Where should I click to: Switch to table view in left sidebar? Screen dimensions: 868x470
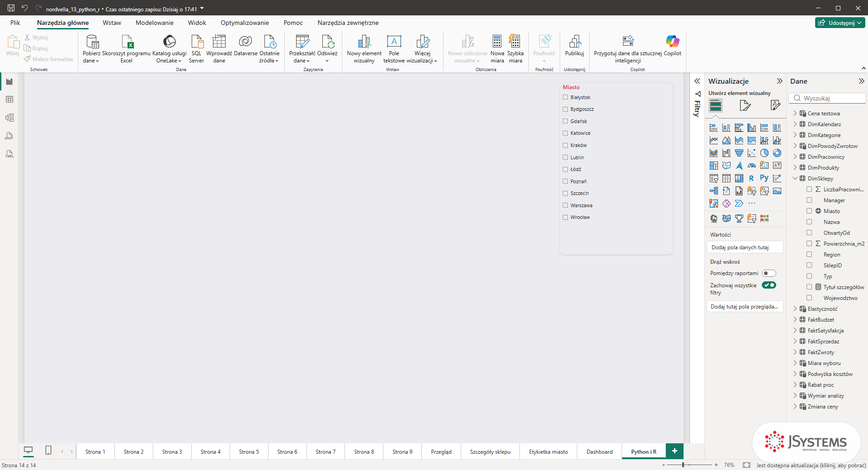click(9, 100)
